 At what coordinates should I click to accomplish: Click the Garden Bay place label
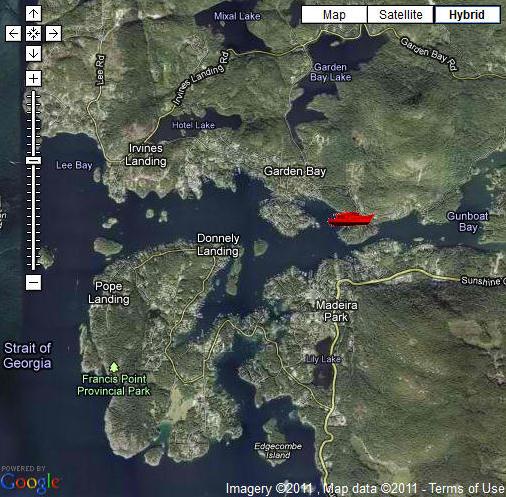295,171
